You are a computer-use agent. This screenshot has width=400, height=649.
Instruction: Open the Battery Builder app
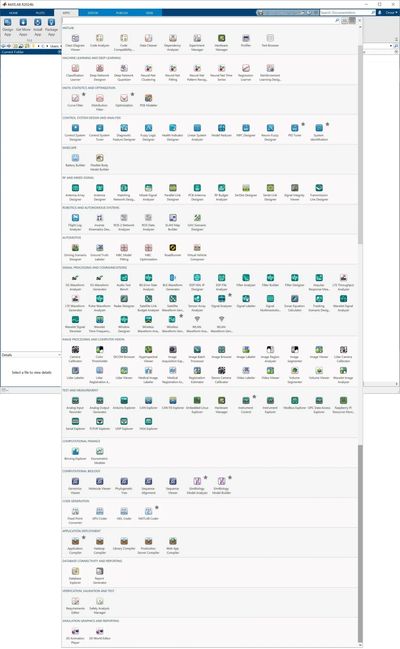pos(75,161)
